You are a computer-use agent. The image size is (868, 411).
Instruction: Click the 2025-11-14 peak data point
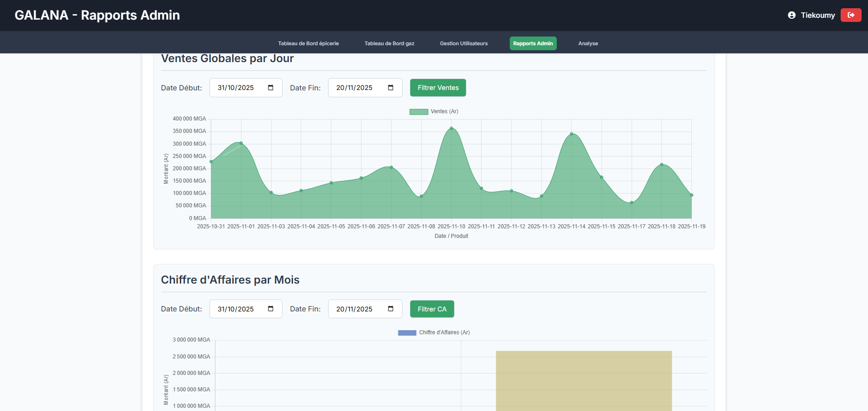click(571, 134)
